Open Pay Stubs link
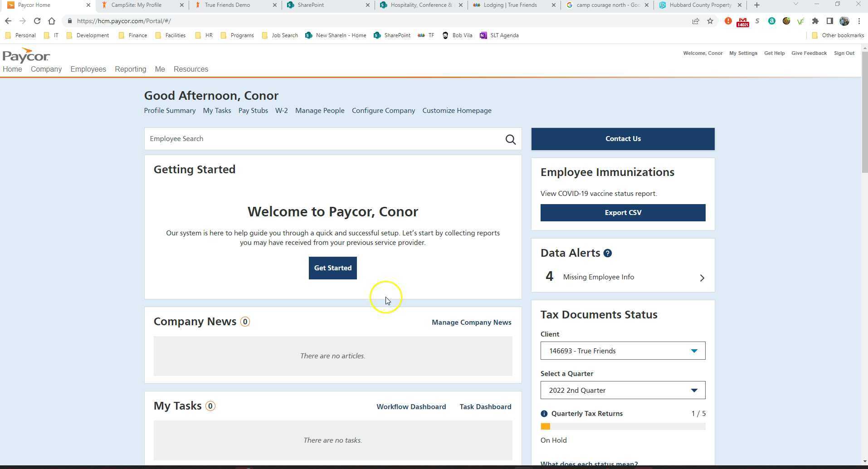 (253, 110)
